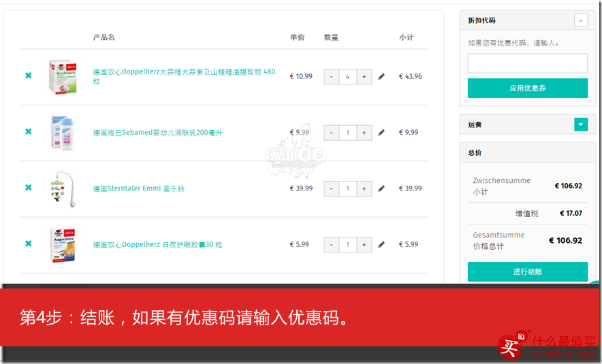Click the 应用优惠券 button
This screenshot has width=602, height=364.
528,88
